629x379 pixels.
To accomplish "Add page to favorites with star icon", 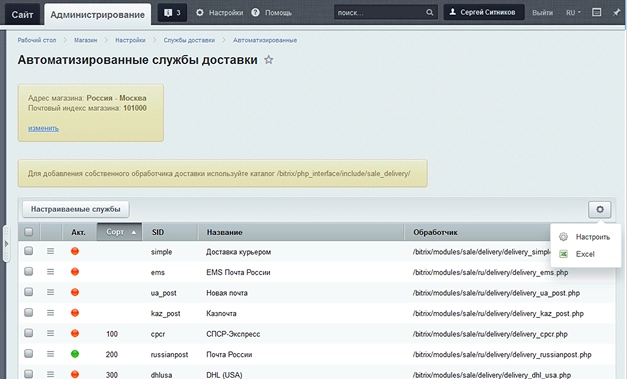I will [x=268, y=60].
